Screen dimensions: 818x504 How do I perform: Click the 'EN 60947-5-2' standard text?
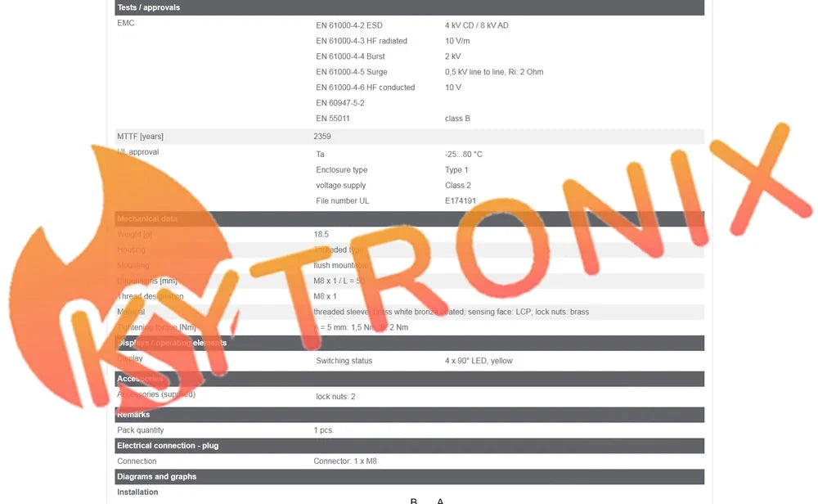click(339, 103)
